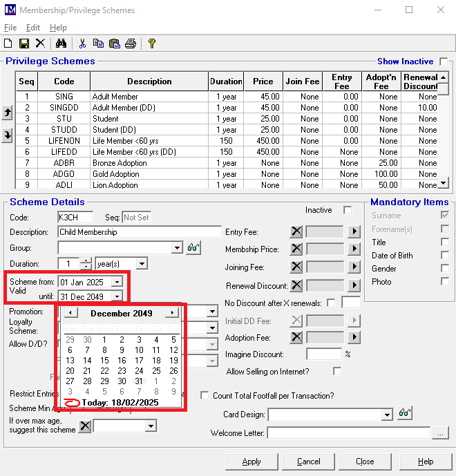This screenshot has height=476, width=456.
Task: Click scroll-up arrow of schemes table
Action: point(444,77)
